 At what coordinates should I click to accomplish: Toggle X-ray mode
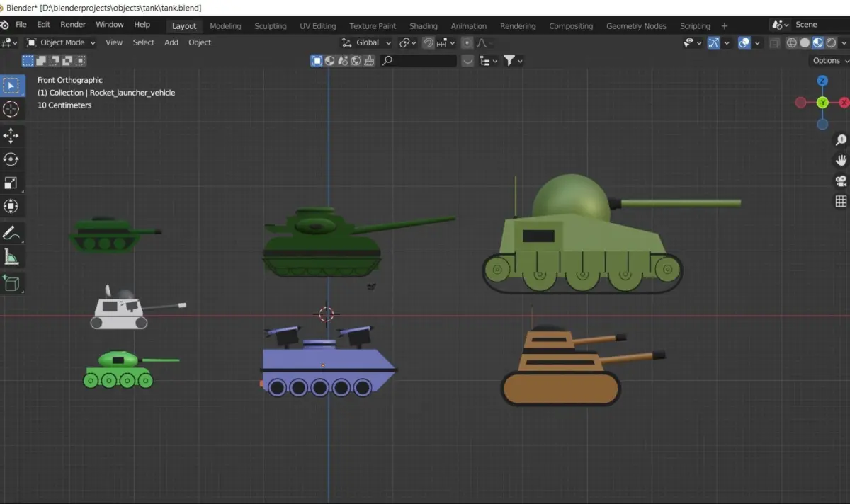click(x=774, y=42)
